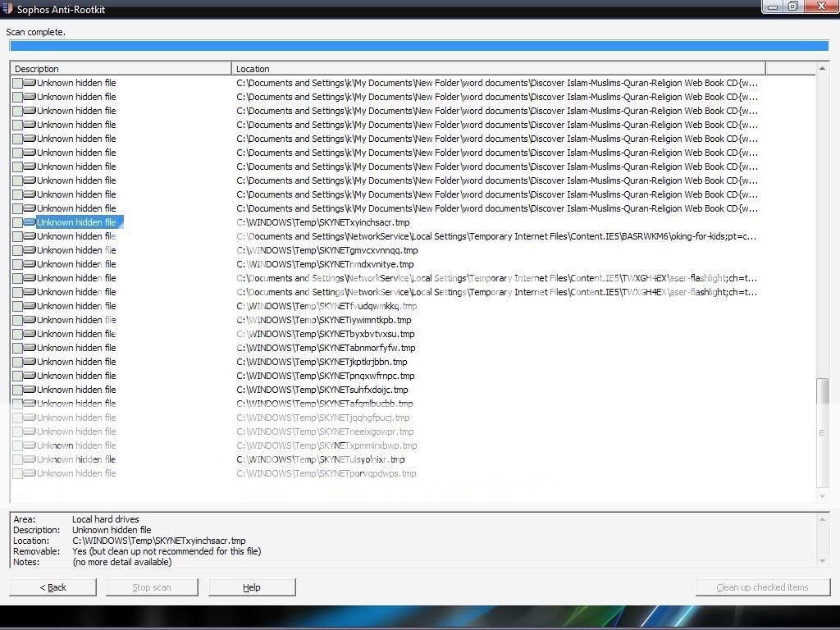Minimize the Sophos Anti-Rootkit window

tap(773, 7)
